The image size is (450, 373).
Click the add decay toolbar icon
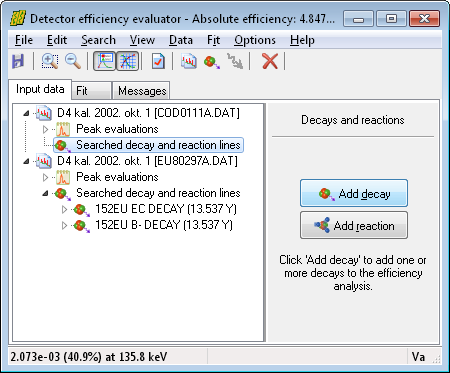pos(212,62)
